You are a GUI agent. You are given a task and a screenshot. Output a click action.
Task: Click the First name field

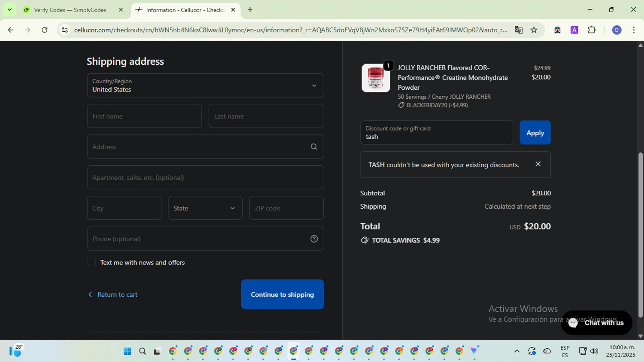[x=144, y=116]
